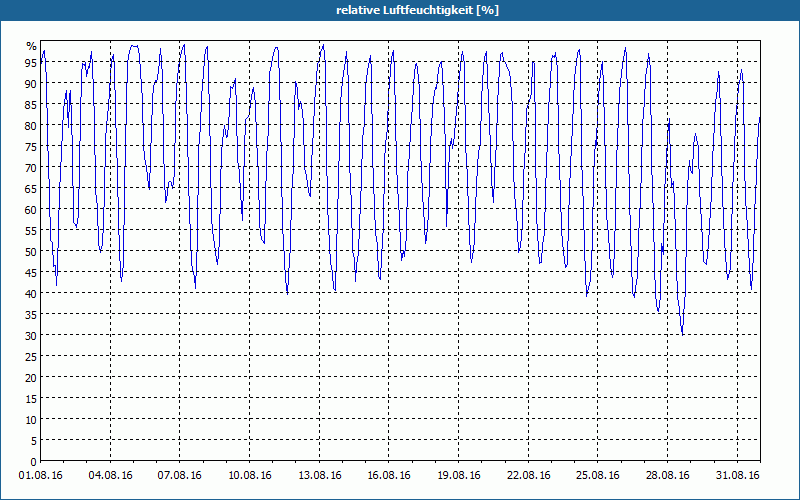This screenshot has height=500, width=800.
Task: Select the 30 value on the y-axis
Action: (32, 336)
